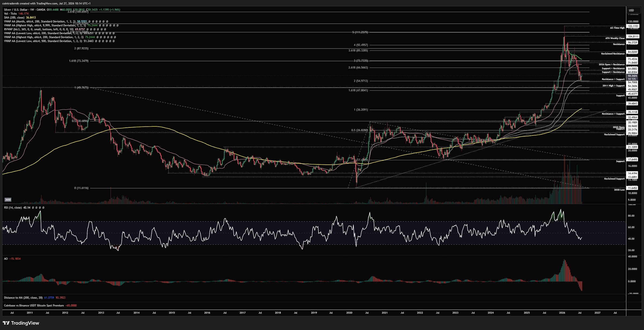Click the 2011 label on the time axis
This screenshot has height=330, width=644.
[x=30, y=313]
